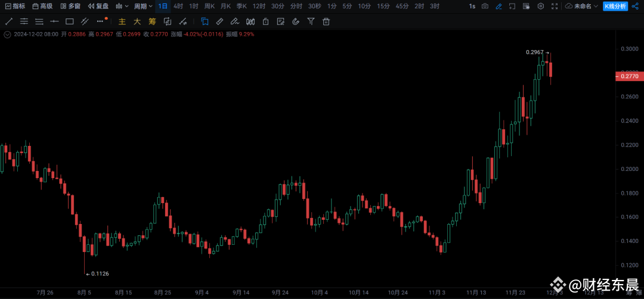
Task: Click the 0.2967 high price marker
Action: point(537,52)
